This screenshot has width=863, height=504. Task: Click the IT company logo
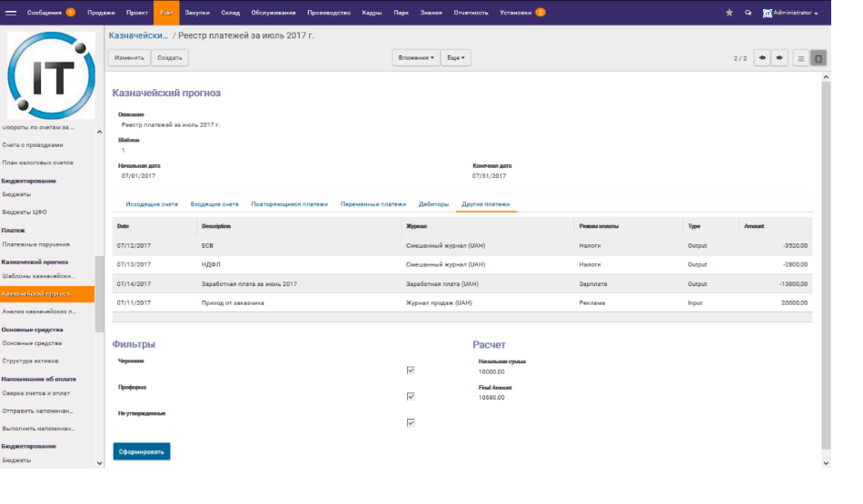(x=51, y=75)
